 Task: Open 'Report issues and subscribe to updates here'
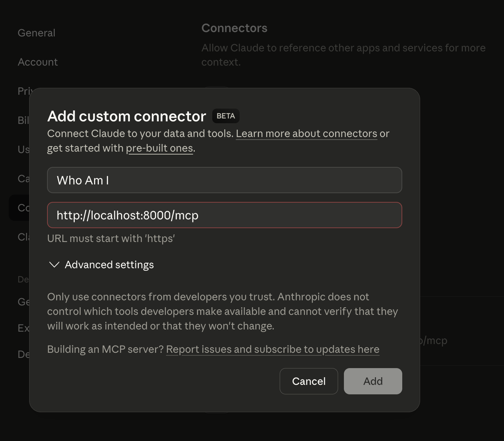coord(273,349)
